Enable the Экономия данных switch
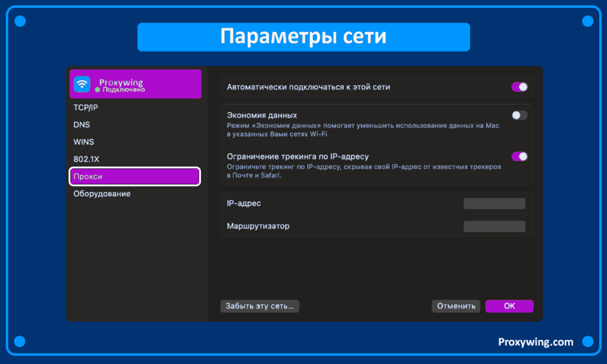The height and width of the screenshot is (364, 607). (x=519, y=116)
